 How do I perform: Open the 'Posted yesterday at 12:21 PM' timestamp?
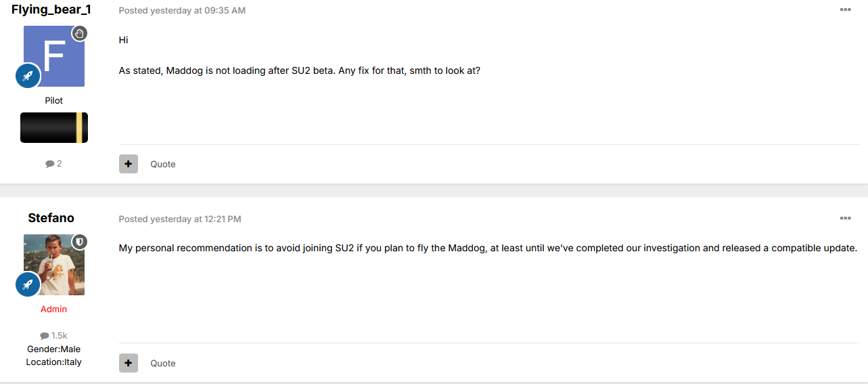point(180,219)
